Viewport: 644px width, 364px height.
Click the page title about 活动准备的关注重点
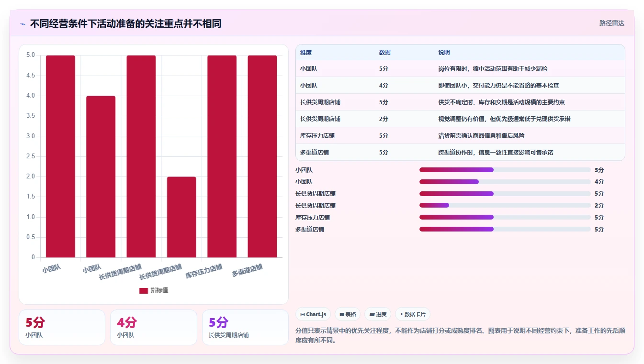125,23
